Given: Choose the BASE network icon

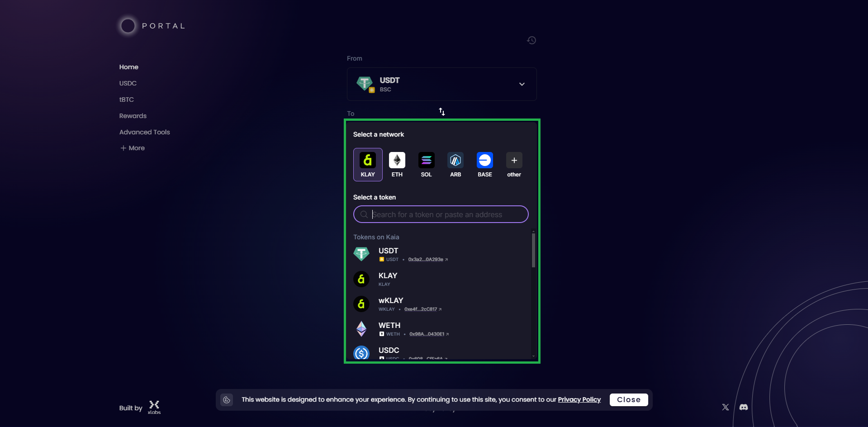Looking at the screenshot, I should tap(484, 164).
